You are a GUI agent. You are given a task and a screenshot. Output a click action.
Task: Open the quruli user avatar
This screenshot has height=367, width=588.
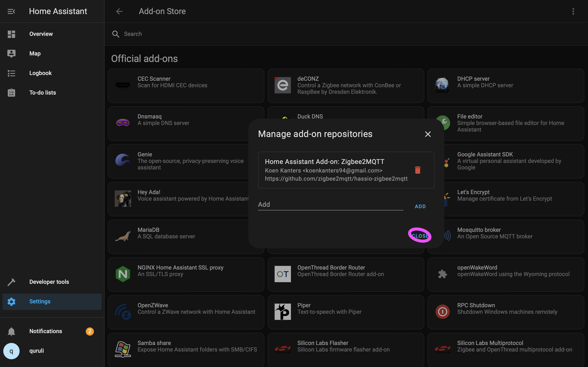pos(11,351)
